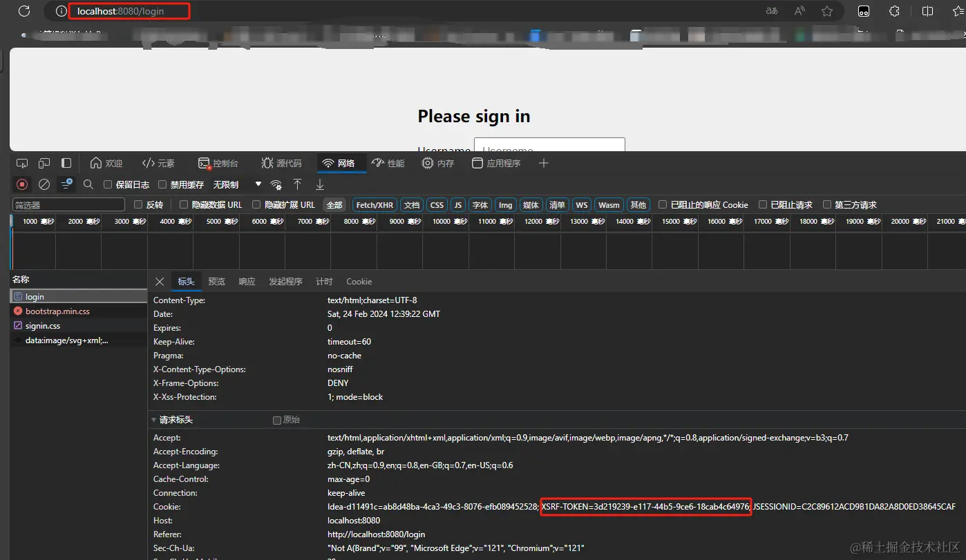The height and width of the screenshot is (560, 966).
Task: Check 第三方请求 third-party requests checkbox
Action: tap(827, 205)
